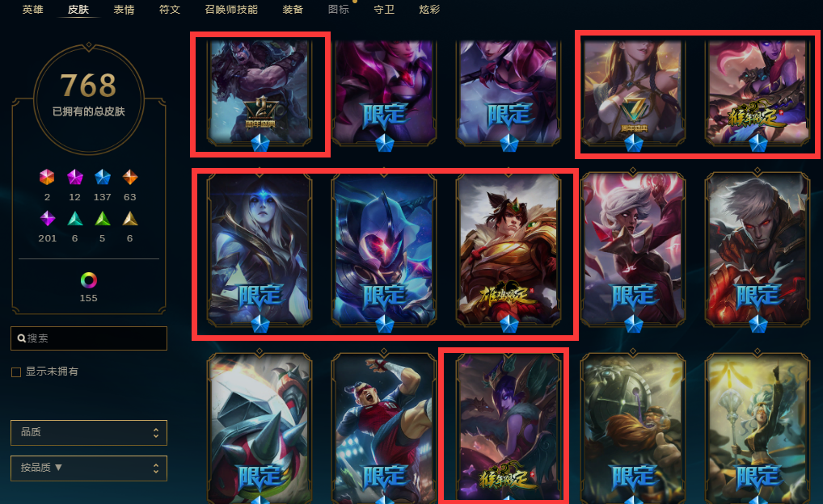Expand the 按品质 sorting dropdown
The image size is (823, 504).
tap(89, 468)
